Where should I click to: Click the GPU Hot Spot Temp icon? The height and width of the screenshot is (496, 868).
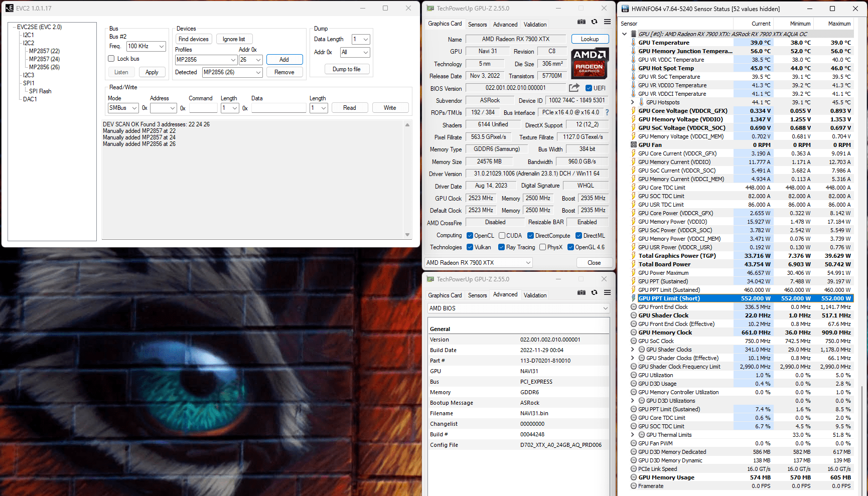pyautogui.click(x=634, y=68)
